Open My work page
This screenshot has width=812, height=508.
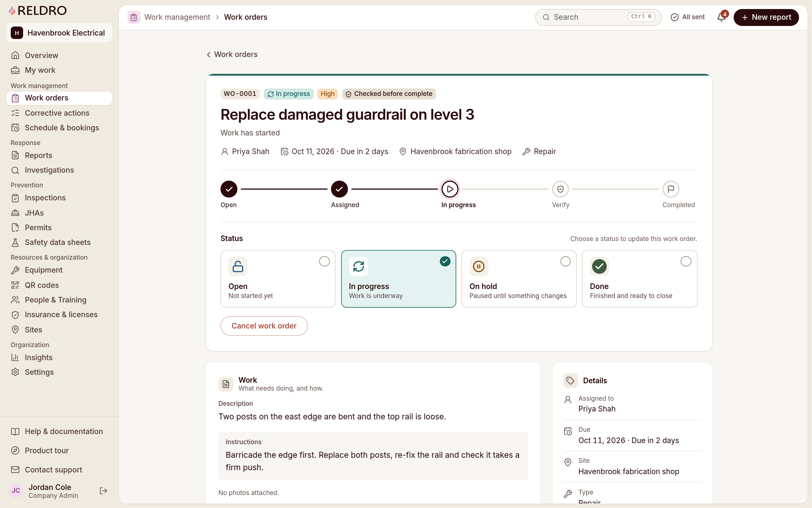pos(59,70)
